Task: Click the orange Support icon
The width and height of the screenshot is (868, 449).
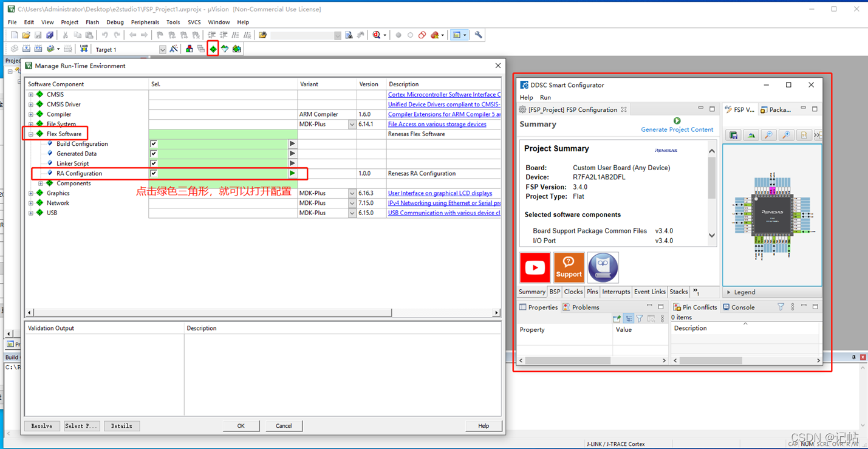Action: (569, 267)
